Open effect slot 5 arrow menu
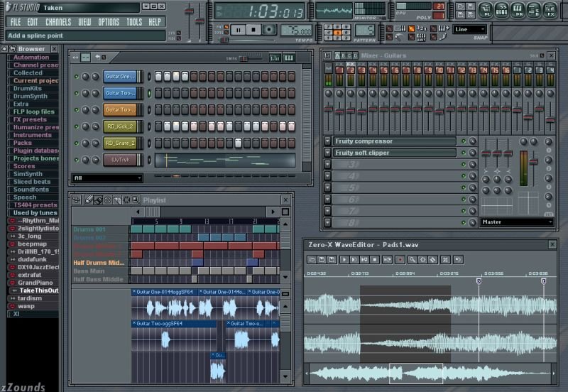568x392 pixels. [x=327, y=187]
